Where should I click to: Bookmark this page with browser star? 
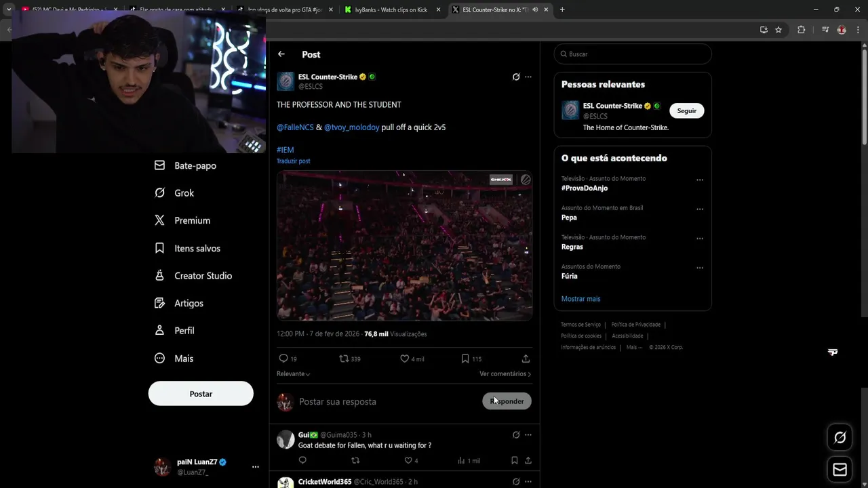[x=778, y=30]
